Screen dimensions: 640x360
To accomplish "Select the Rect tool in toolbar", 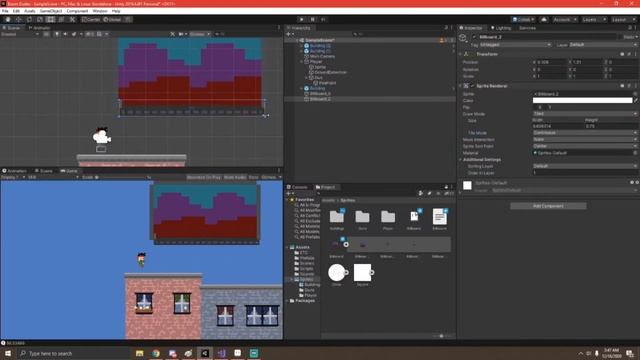I will [51, 19].
